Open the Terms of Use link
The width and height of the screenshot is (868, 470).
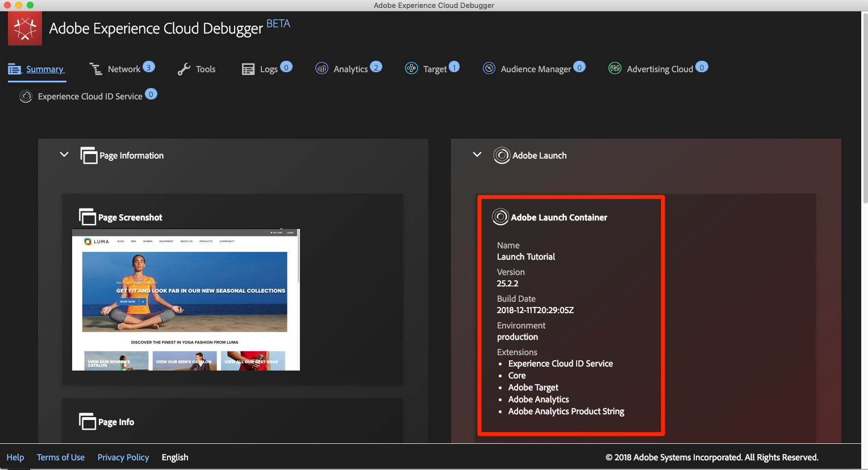pyautogui.click(x=61, y=457)
